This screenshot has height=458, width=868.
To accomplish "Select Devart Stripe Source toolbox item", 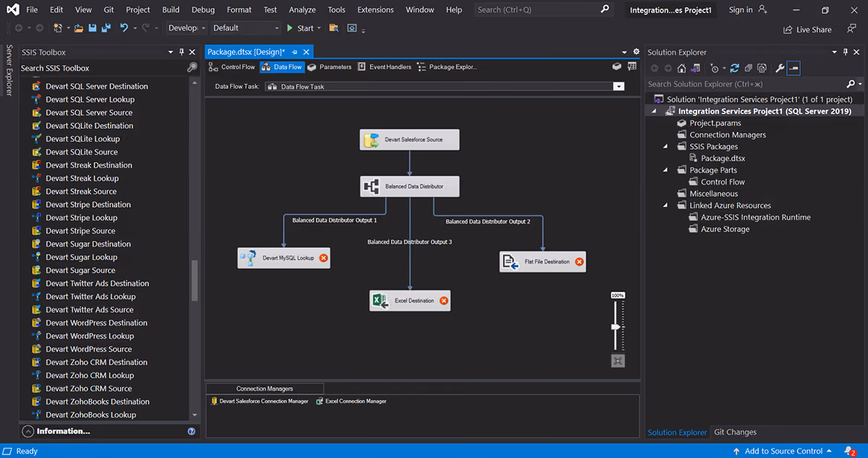I will (x=81, y=231).
